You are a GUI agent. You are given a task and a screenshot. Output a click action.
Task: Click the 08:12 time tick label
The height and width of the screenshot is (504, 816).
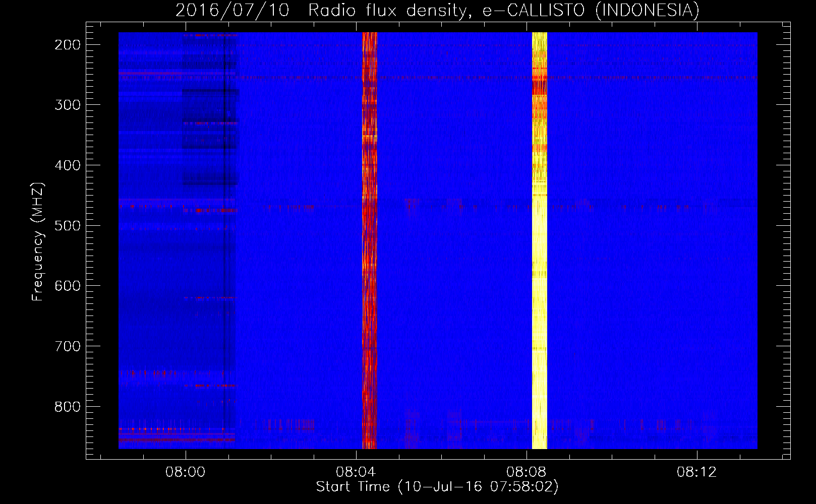pyautogui.click(x=697, y=472)
